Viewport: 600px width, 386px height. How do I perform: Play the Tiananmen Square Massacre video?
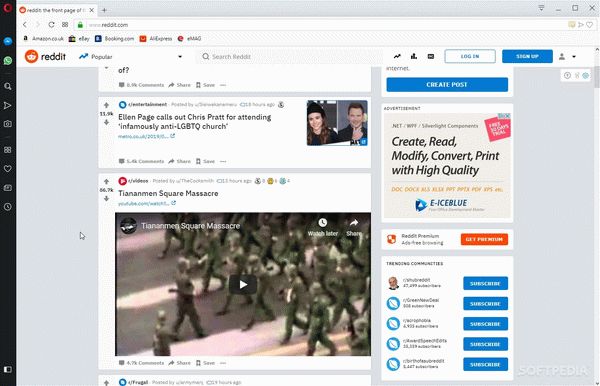(x=243, y=285)
